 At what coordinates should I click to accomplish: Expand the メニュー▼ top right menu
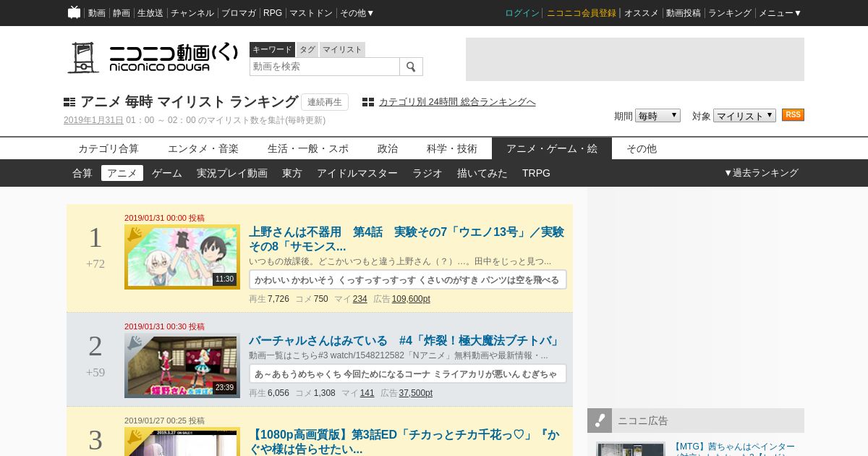click(x=780, y=13)
